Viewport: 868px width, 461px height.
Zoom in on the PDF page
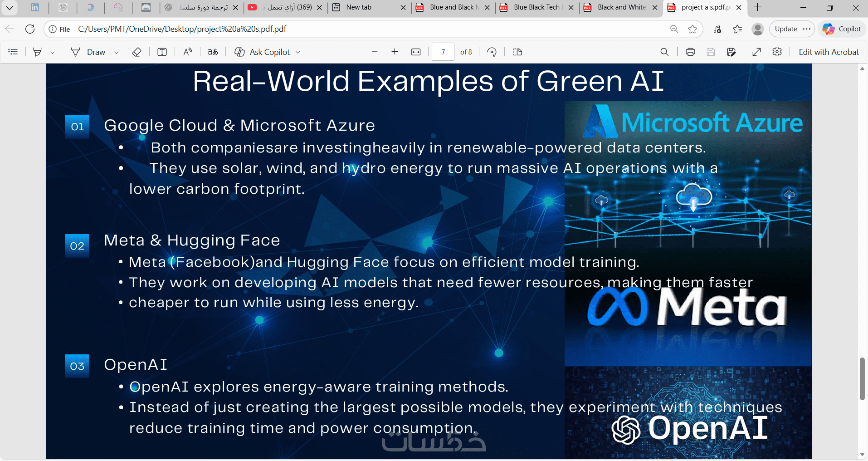(395, 52)
